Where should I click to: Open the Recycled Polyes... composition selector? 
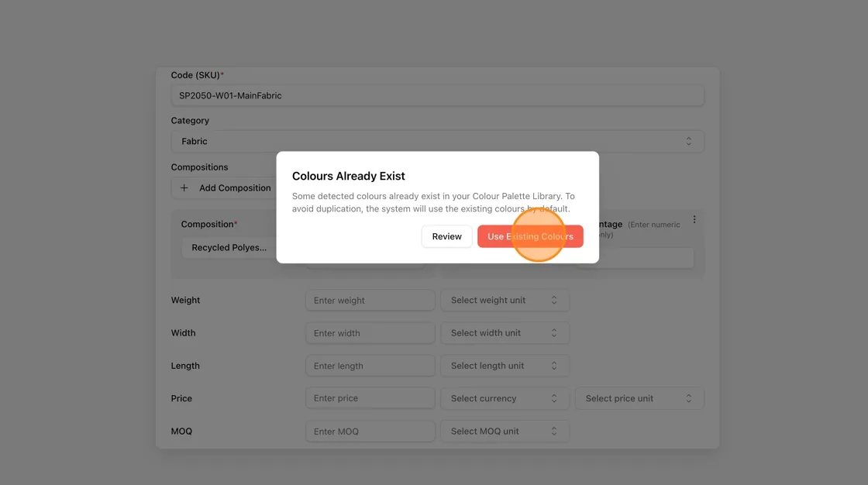(x=229, y=247)
